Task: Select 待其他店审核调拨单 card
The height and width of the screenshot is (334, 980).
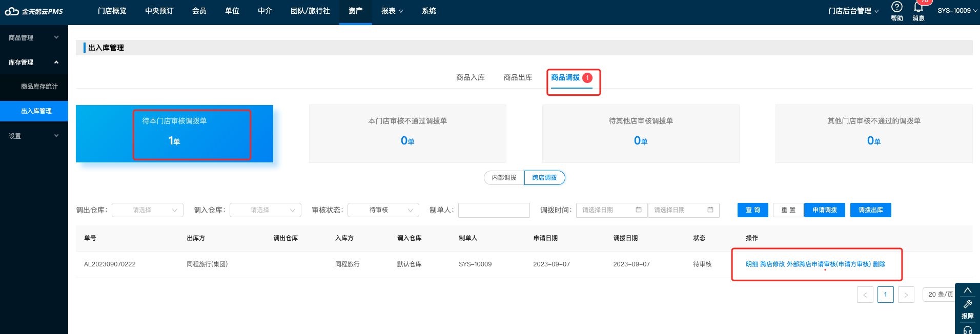Action: click(x=641, y=134)
